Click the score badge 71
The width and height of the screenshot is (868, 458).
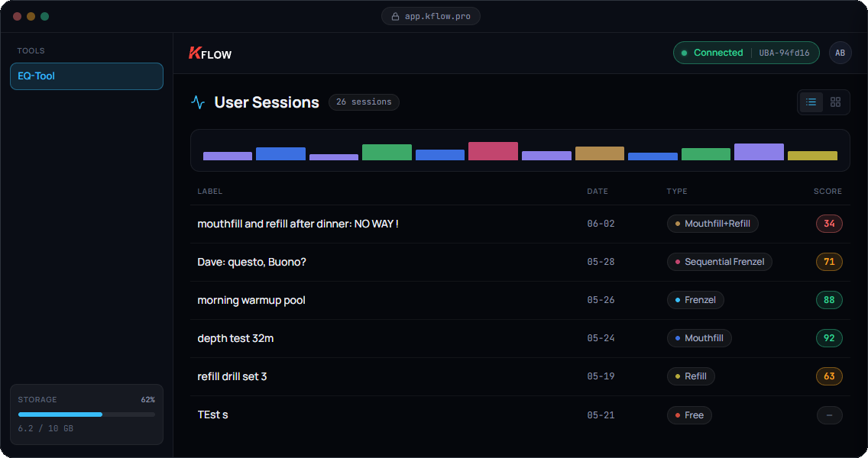click(x=829, y=262)
